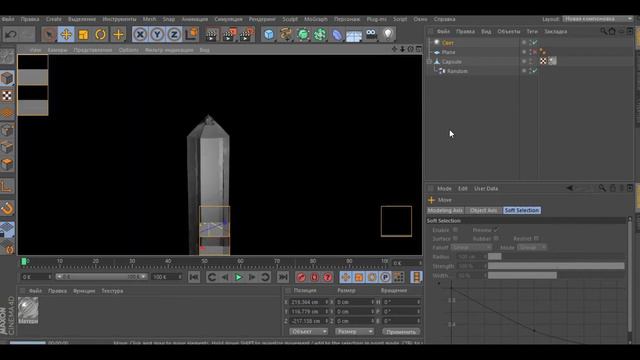Image resolution: width=640 pixels, height=360 pixels.
Task: Open the Snap menu
Action: (x=169, y=19)
